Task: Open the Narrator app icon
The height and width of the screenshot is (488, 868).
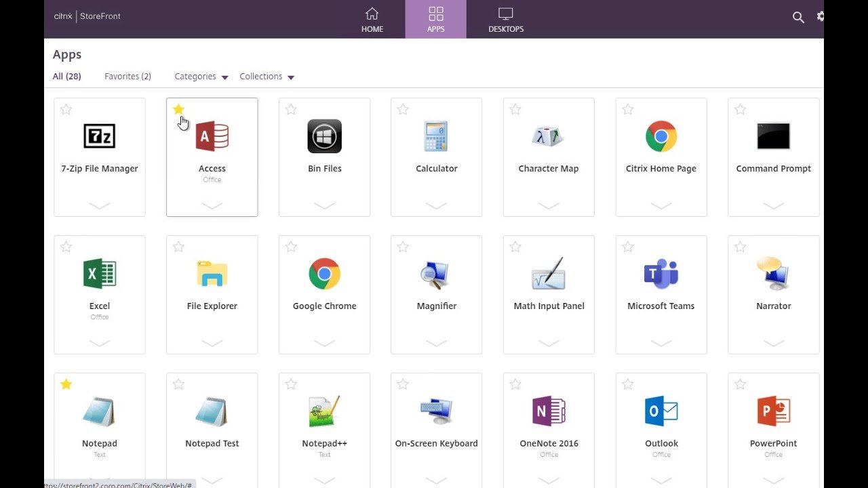Action: click(x=774, y=274)
